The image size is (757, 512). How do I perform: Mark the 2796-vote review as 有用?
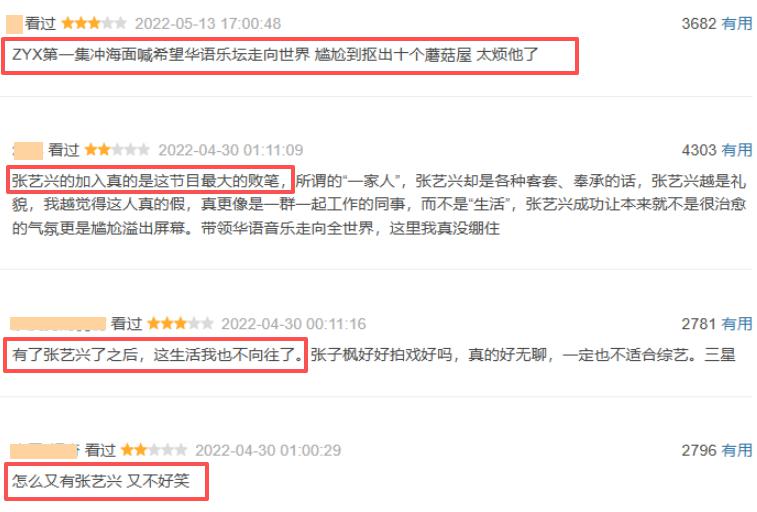(737, 450)
